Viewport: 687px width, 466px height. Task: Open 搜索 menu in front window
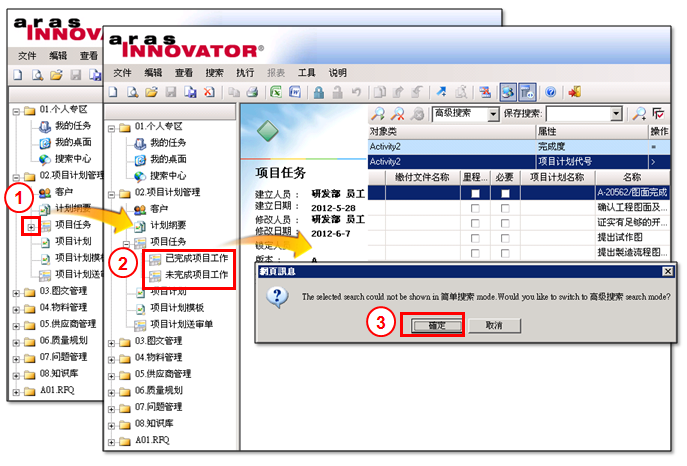pyautogui.click(x=214, y=73)
